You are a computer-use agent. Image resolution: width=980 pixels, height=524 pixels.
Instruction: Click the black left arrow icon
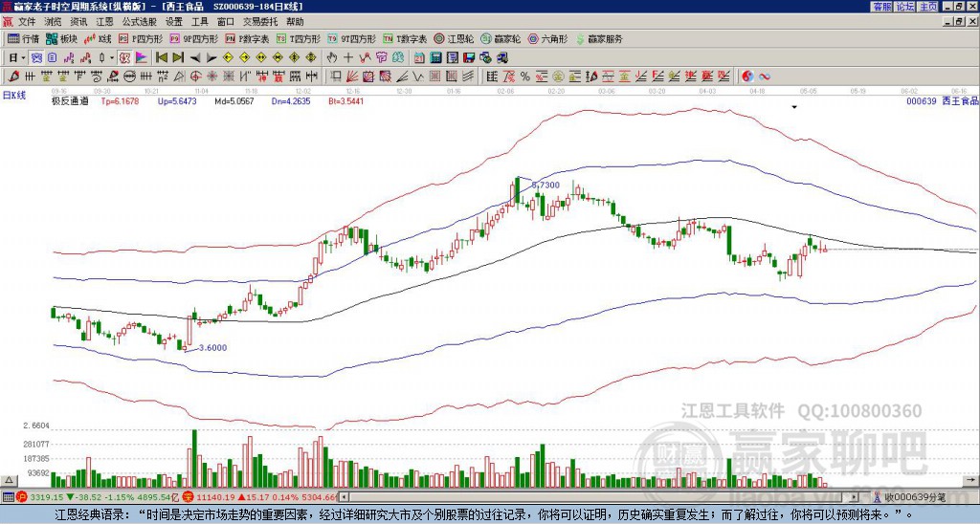[195, 58]
